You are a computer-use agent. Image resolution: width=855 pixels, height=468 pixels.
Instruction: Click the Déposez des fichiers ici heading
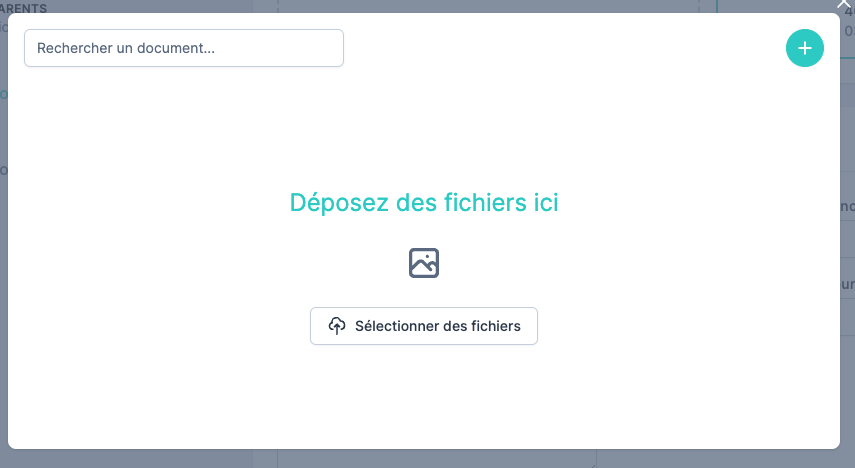coord(424,203)
